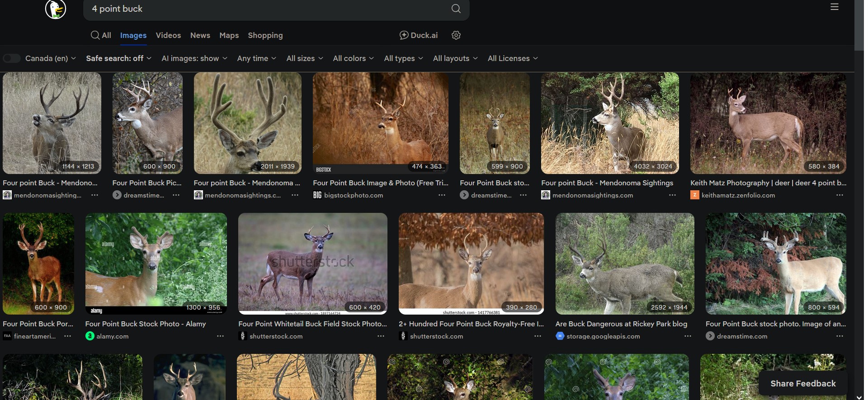Open Four Point Buck Image & Photo bigstock title
868x400 pixels.
tap(381, 183)
